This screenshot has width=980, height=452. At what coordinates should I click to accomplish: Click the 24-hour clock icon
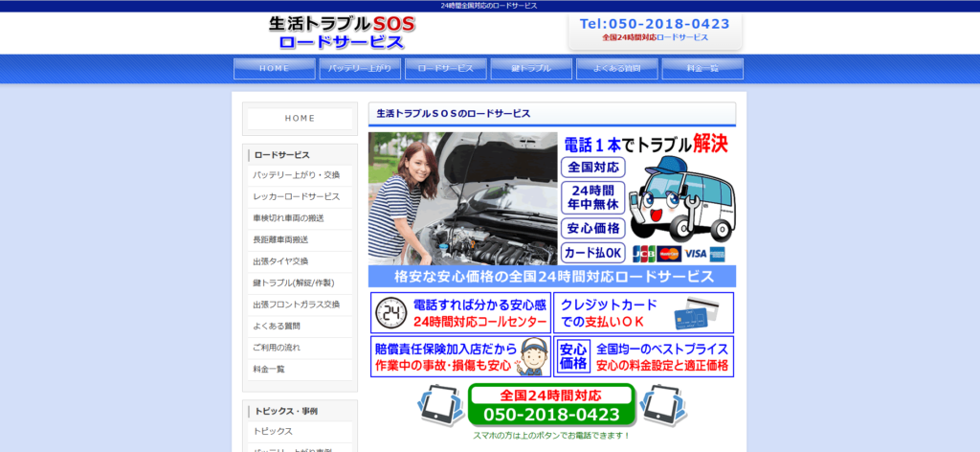point(390,313)
